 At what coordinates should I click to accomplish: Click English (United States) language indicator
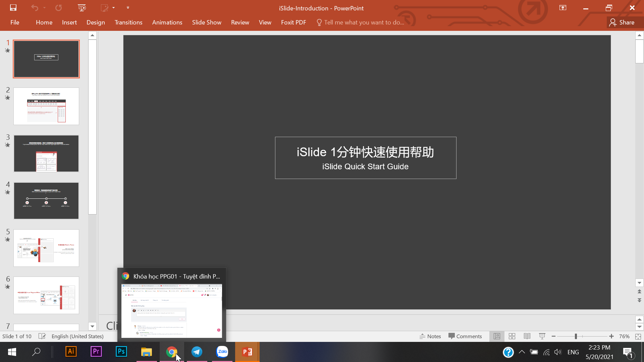[x=77, y=336]
